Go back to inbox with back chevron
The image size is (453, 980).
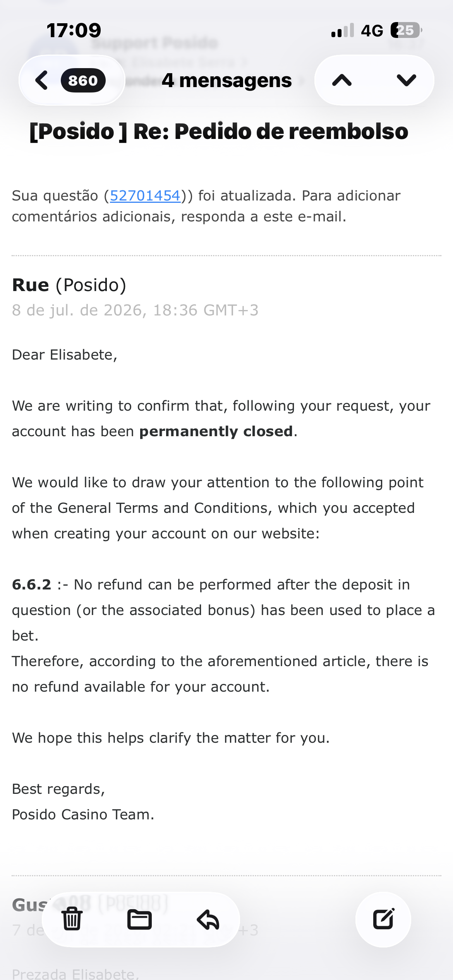click(x=42, y=81)
